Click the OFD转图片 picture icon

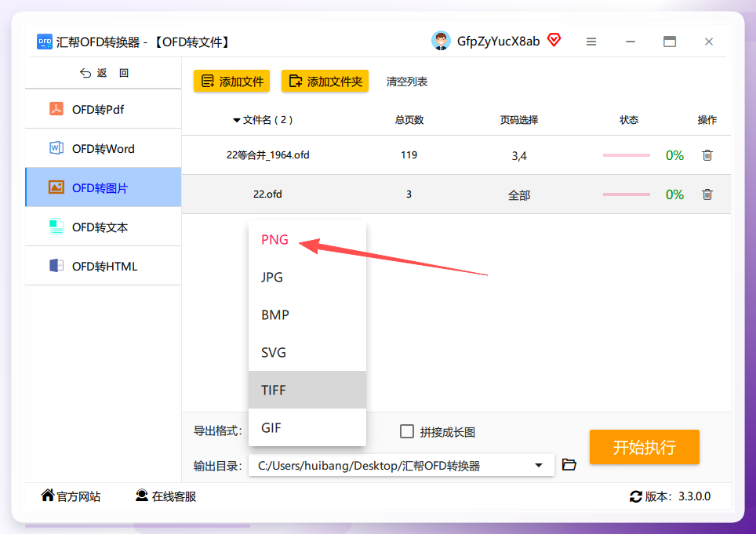[56, 187]
